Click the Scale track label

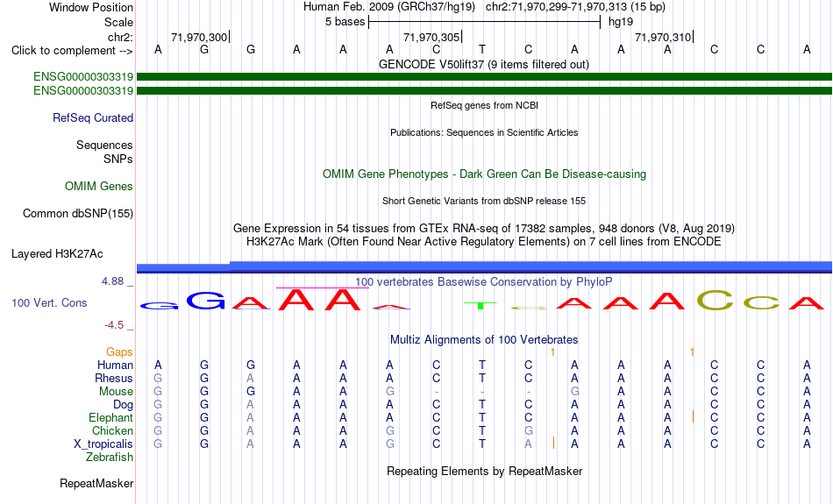point(118,22)
